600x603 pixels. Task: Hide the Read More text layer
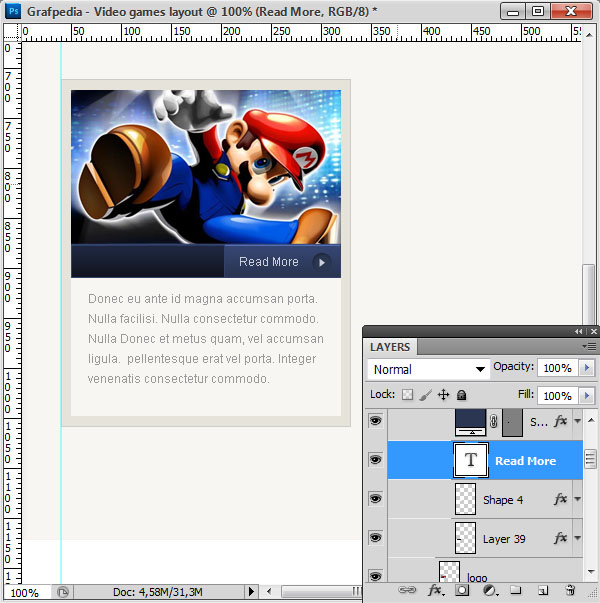pos(375,460)
